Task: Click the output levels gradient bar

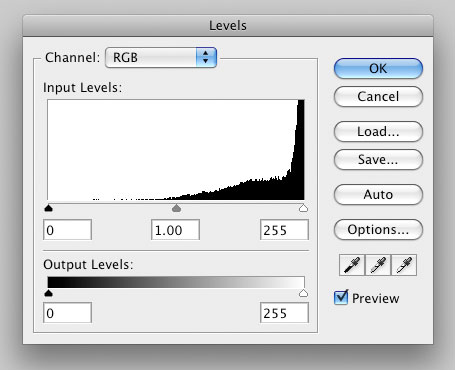Action: coord(176,282)
